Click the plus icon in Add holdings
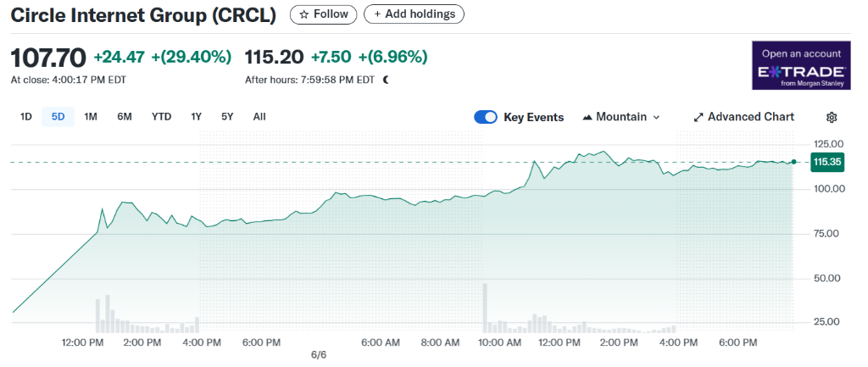This screenshot has width=868, height=367. (x=377, y=14)
